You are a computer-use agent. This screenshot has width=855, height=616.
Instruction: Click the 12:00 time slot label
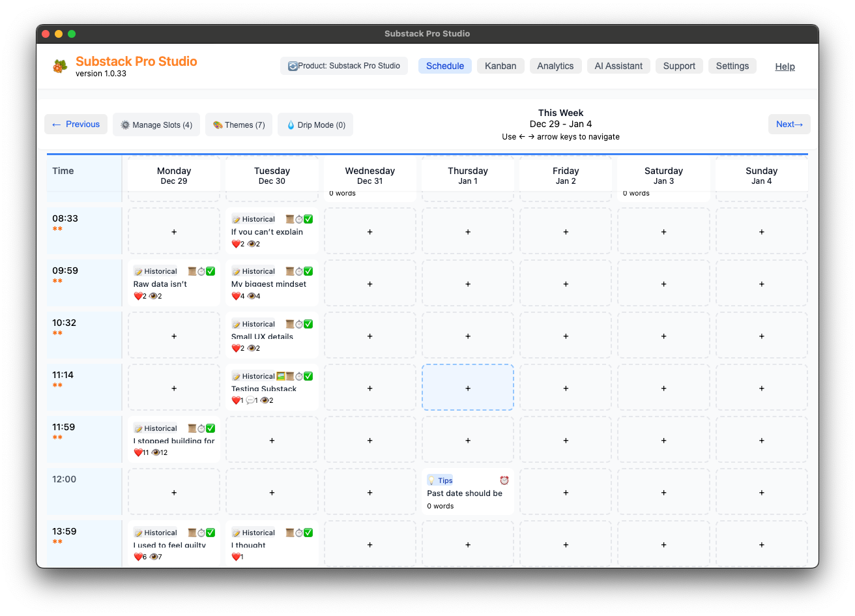point(65,479)
